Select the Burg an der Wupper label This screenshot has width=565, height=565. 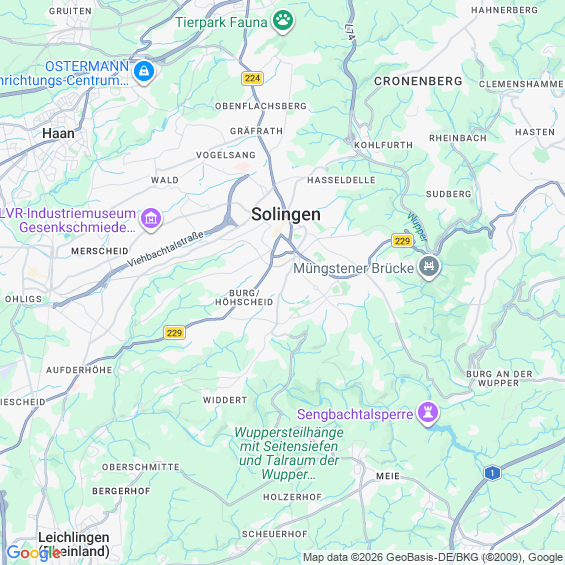[x=499, y=379]
